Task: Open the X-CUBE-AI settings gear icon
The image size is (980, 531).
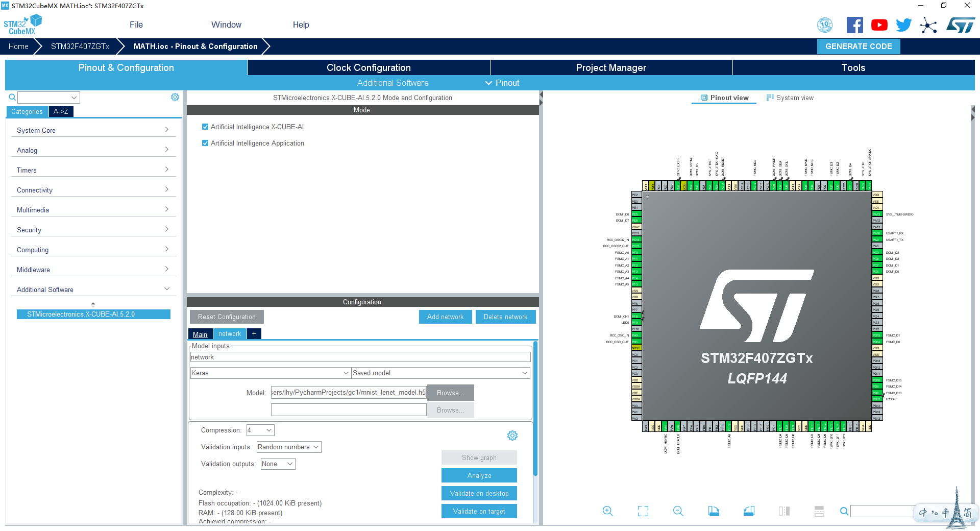Action: (x=512, y=436)
